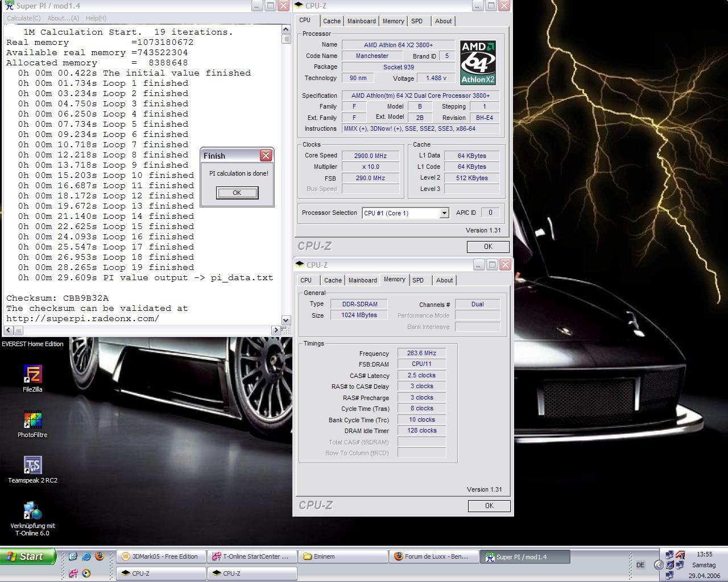
Task: Switch to 3DMark05 - Free Edition in taskbar
Action: (x=161, y=556)
